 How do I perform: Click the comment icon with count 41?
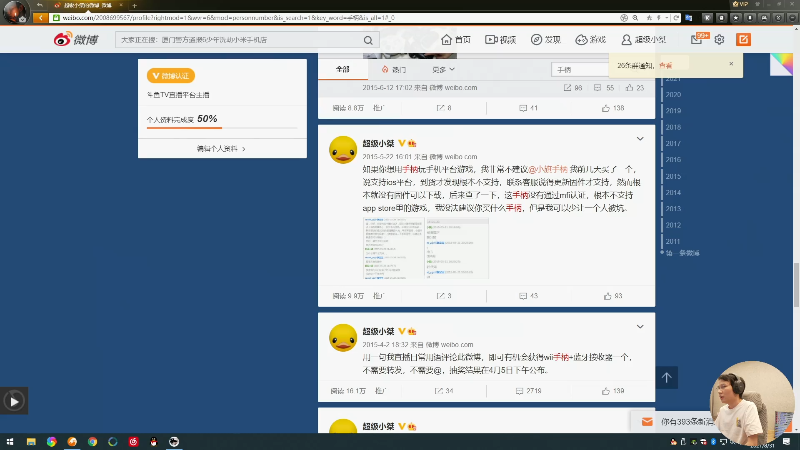[x=528, y=108]
